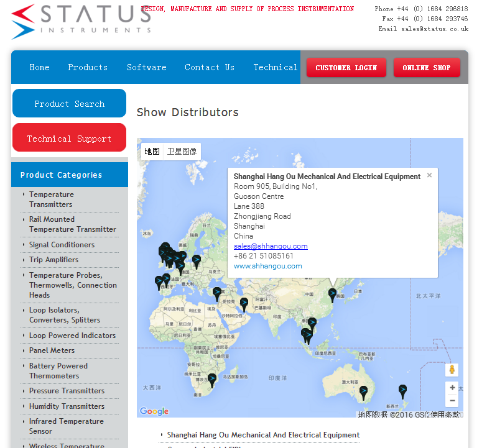The image size is (487, 448).
Task: Open the Home menu
Action: point(39,67)
